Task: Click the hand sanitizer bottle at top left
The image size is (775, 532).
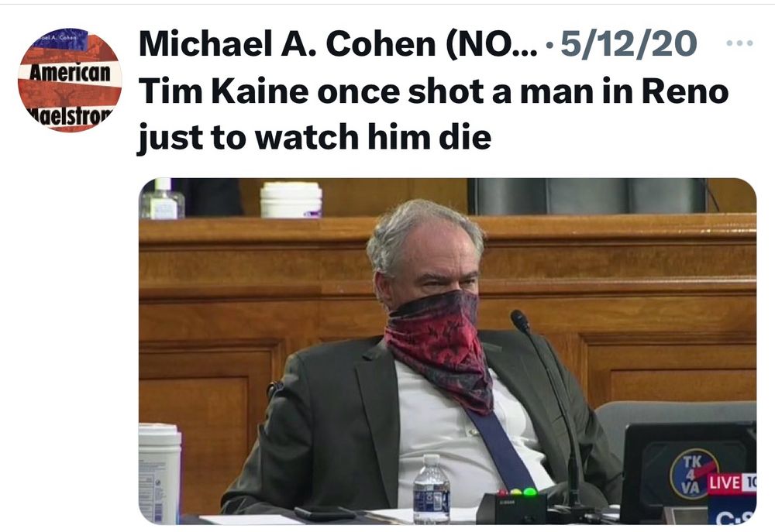Action: pyautogui.click(x=162, y=198)
